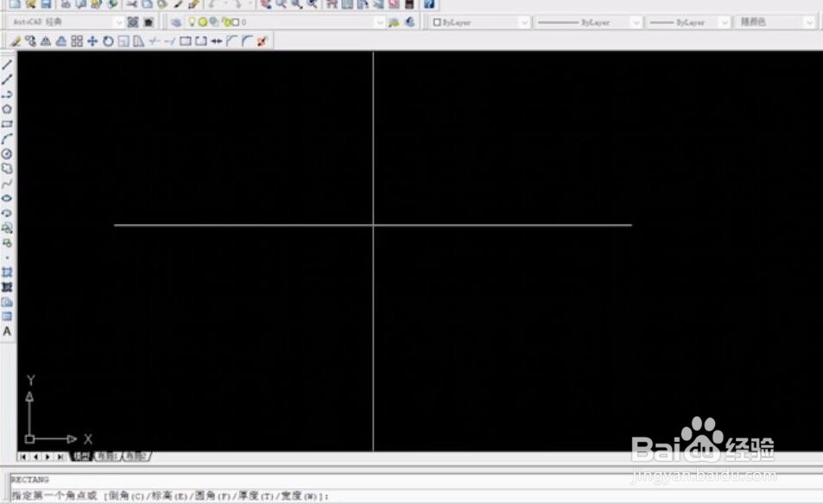Click the Copy Object tool
The width and height of the screenshot is (823, 504).
pyautogui.click(x=30, y=41)
